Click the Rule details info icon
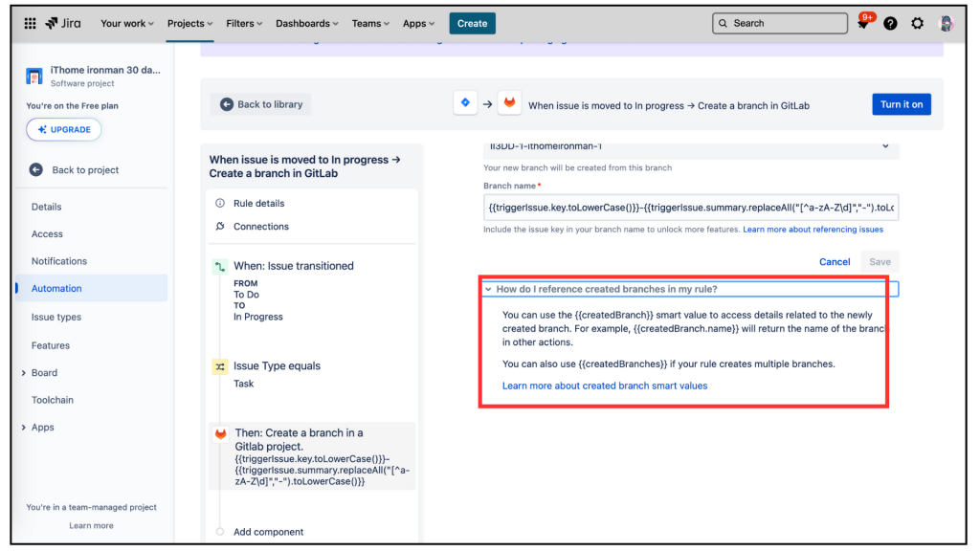 click(x=220, y=203)
